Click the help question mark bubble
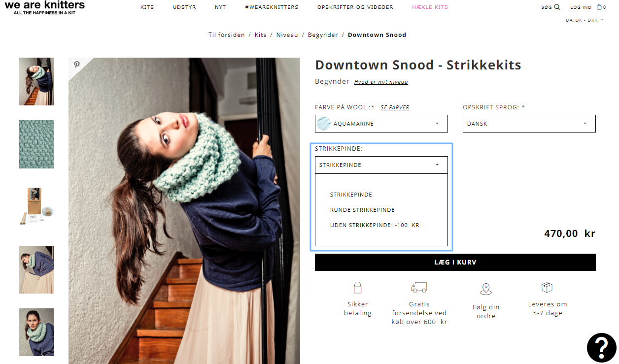This screenshot has height=364, width=619. point(601,348)
